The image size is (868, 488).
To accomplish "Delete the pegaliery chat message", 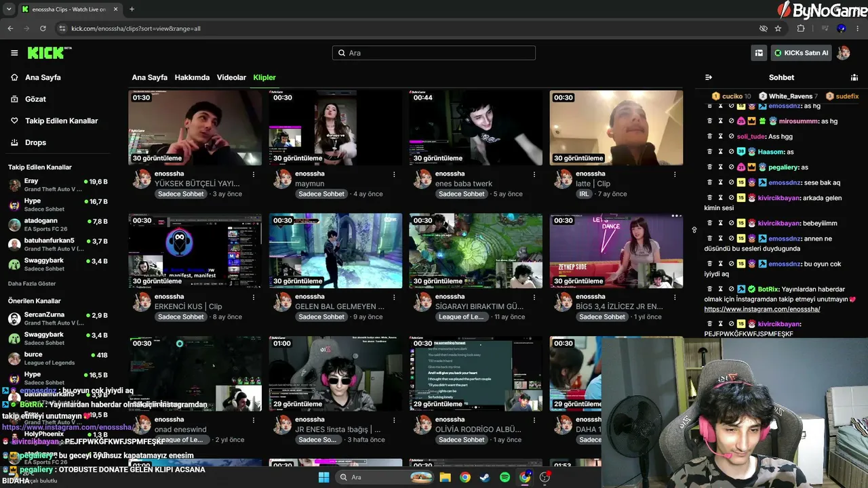I will tap(710, 167).
